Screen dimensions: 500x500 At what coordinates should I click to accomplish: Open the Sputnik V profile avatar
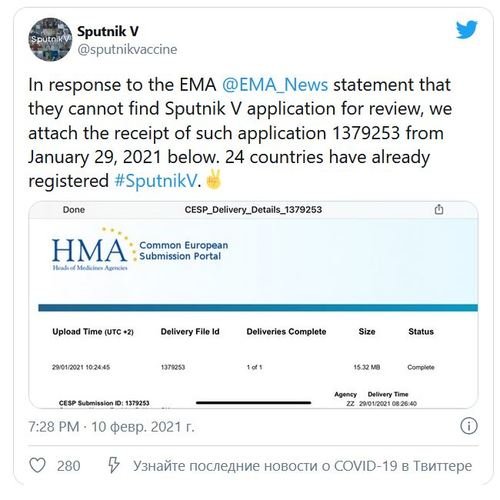pyautogui.click(x=50, y=40)
